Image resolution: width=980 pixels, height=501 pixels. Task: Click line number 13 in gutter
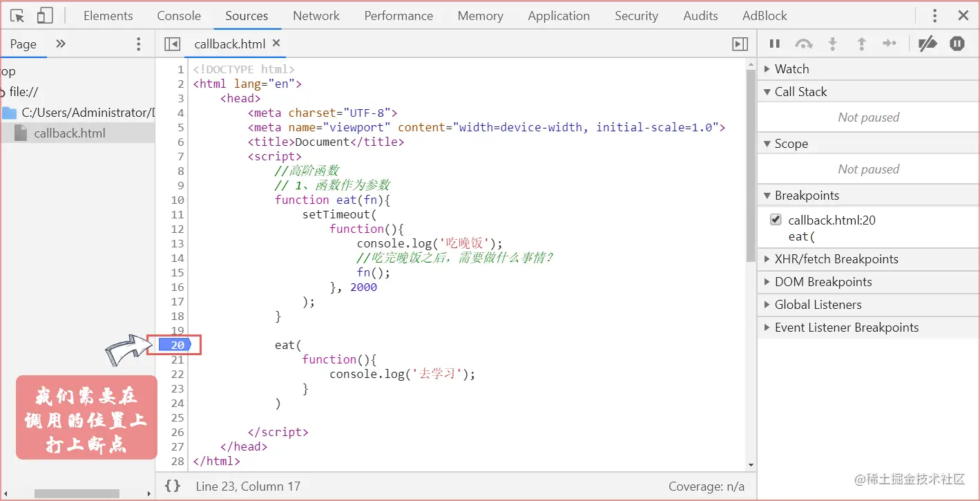tap(177, 243)
